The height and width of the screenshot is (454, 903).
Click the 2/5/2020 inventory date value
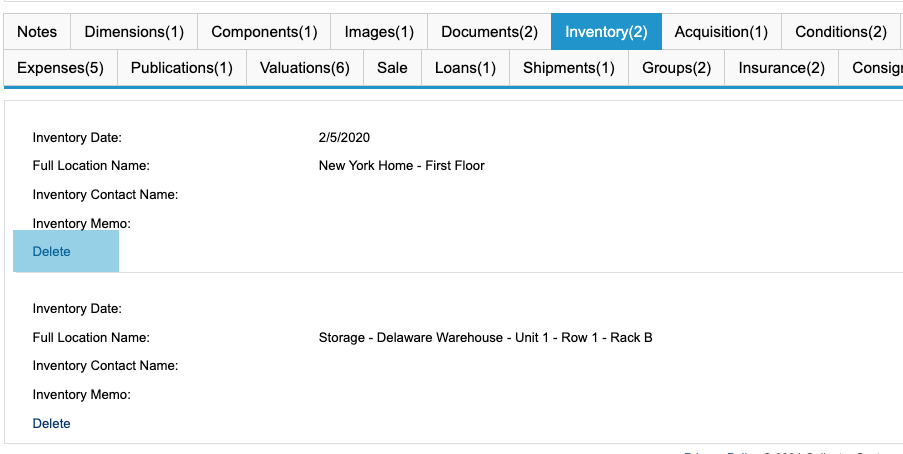(344, 138)
